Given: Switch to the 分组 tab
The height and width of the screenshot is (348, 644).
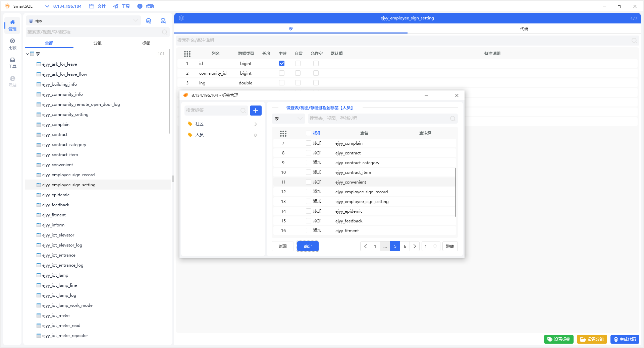Looking at the screenshot, I should 98,43.
